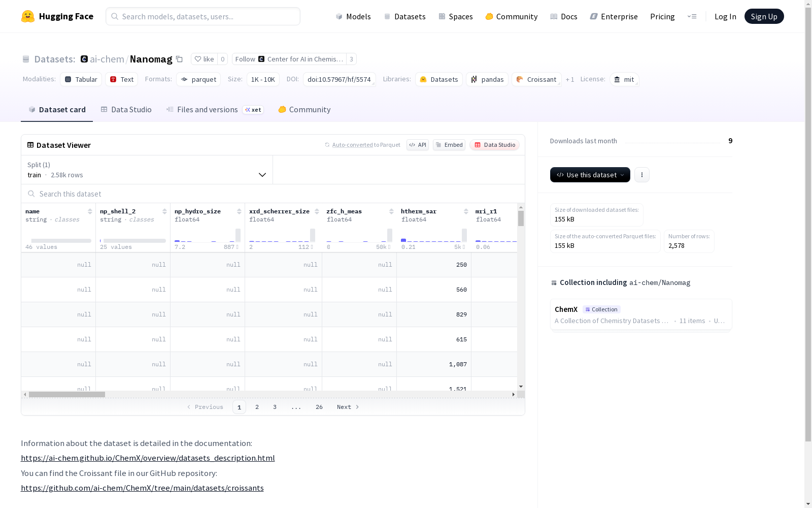
Task: Click the Text modality tag
Action: click(x=122, y=79)
